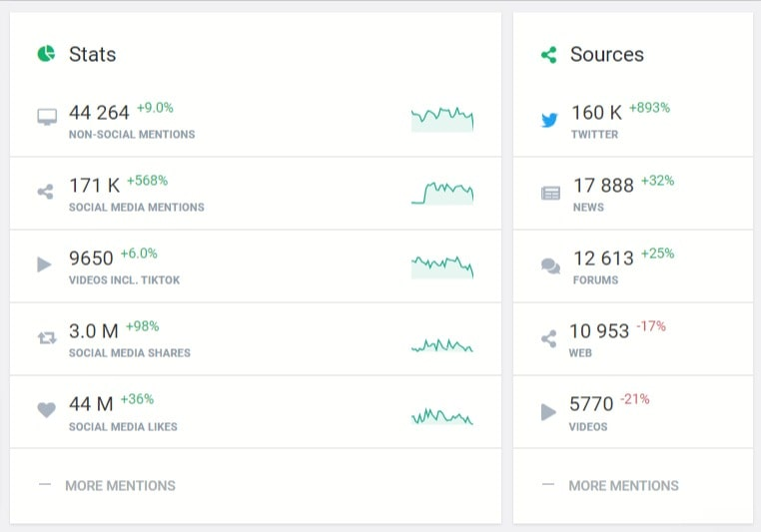Open the 160 K Twitter source row
The height and width of the screenshot is (532, 761).
click(596, 113)
